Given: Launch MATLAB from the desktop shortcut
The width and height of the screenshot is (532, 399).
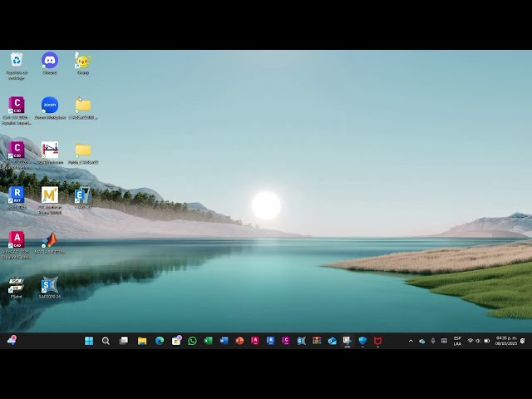Looking at the screenshot, I should (x=50, y=243).
